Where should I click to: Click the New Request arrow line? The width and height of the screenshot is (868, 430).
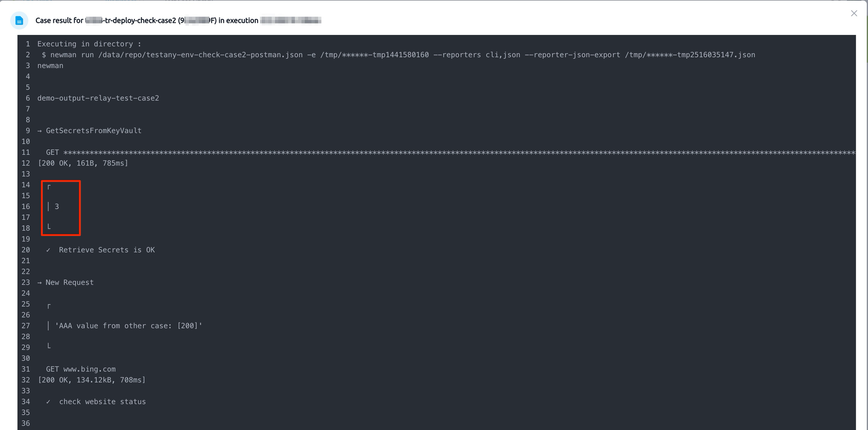(x=65, y=282)
